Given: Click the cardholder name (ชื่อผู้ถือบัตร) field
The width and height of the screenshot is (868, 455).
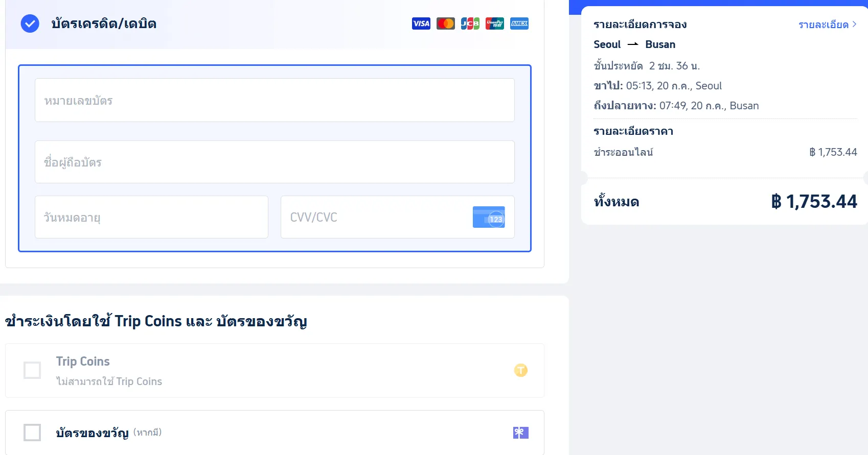Looking at the screenshot, I should [x=275, y=162].
